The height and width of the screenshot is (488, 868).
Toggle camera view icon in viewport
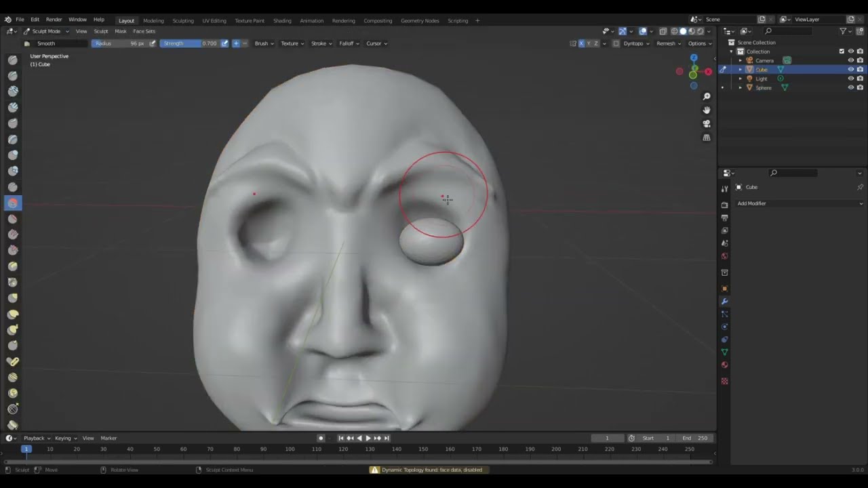tap(707, 124)
